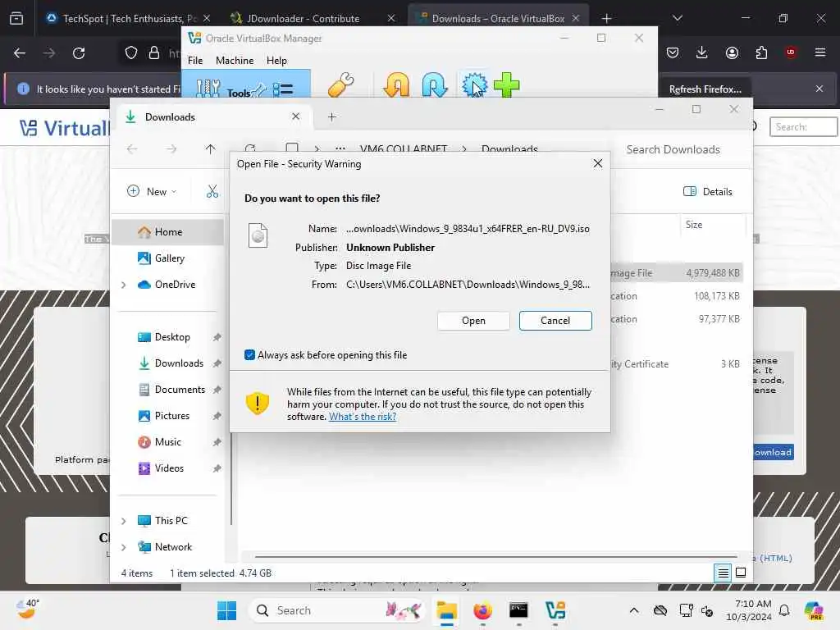Click the site padlock icon in Firefox

tap(154, 53)
